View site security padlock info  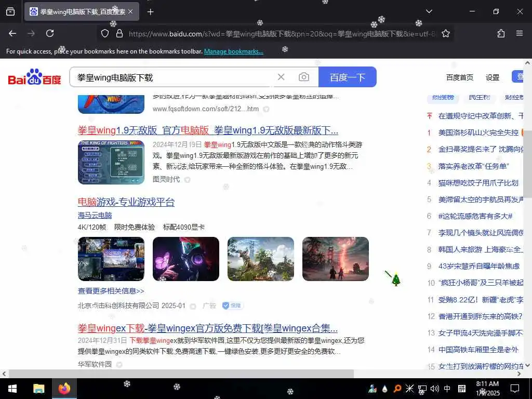click(x=119, y=33)
